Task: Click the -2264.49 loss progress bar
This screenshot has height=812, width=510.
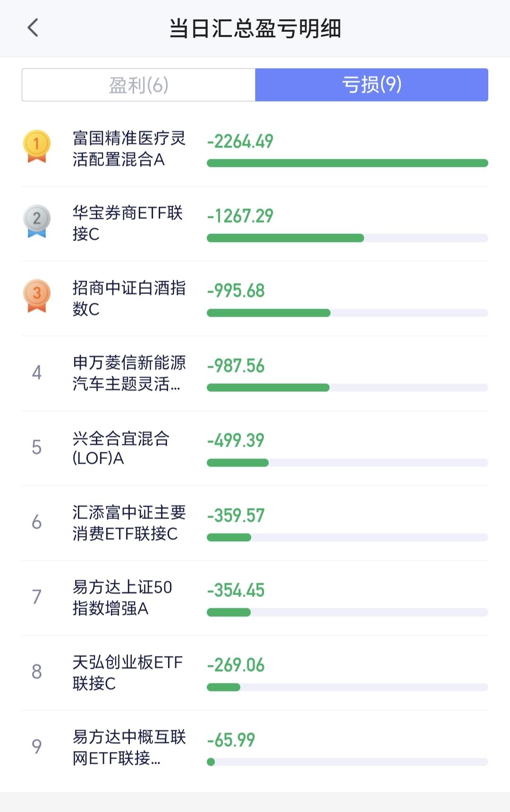Action: click(347, 164)
